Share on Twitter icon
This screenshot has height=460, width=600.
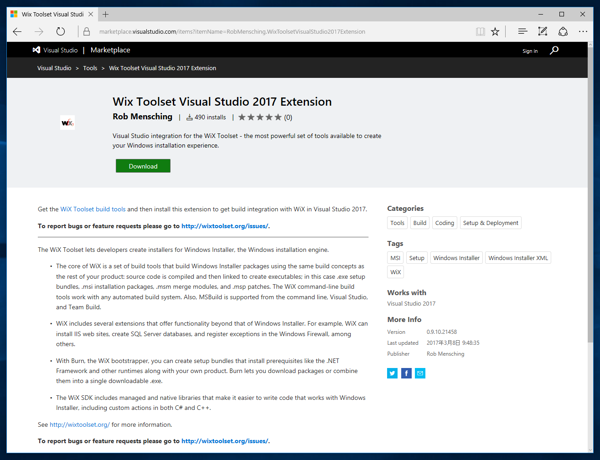392,373
